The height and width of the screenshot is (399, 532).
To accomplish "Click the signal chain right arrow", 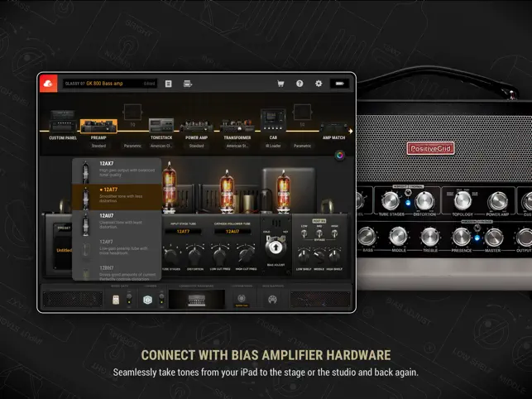I will pos(351,131).
